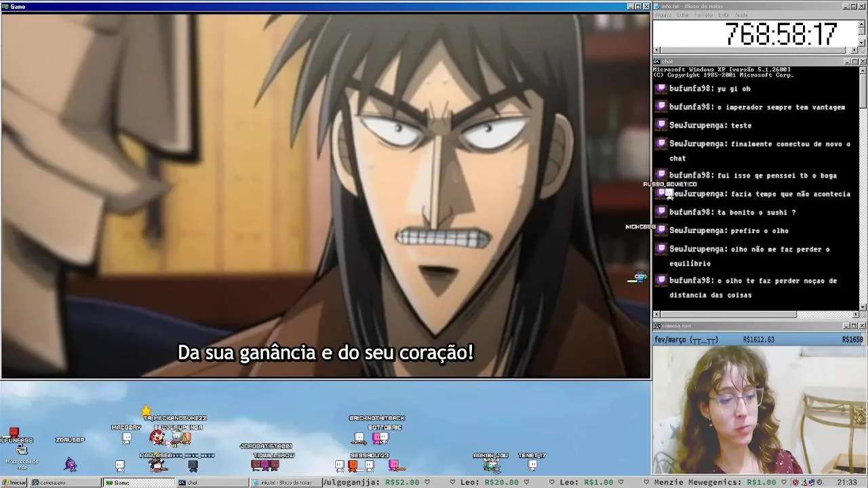Click the R$1612.63 amount in camera window
Screen dimensions: 868x488
(759, 340)
